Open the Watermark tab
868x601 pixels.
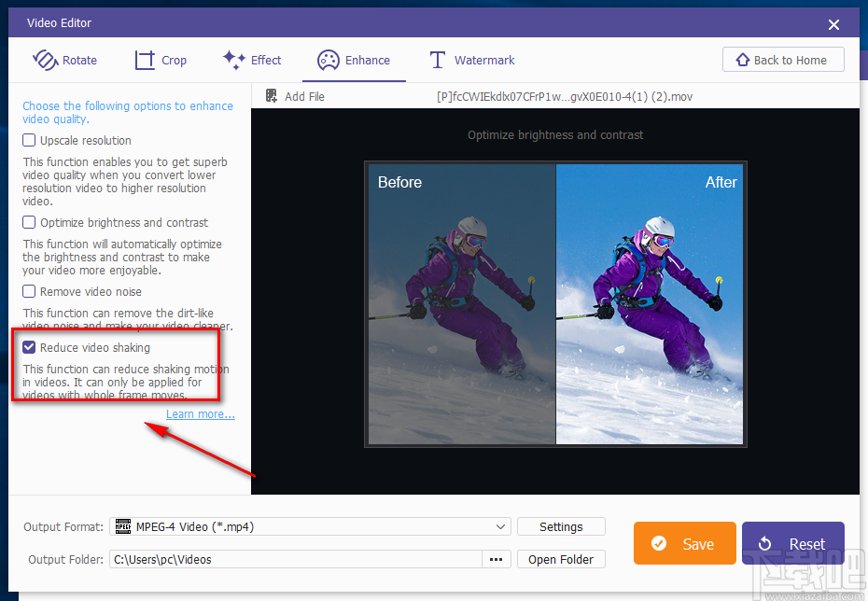[472, 60]
